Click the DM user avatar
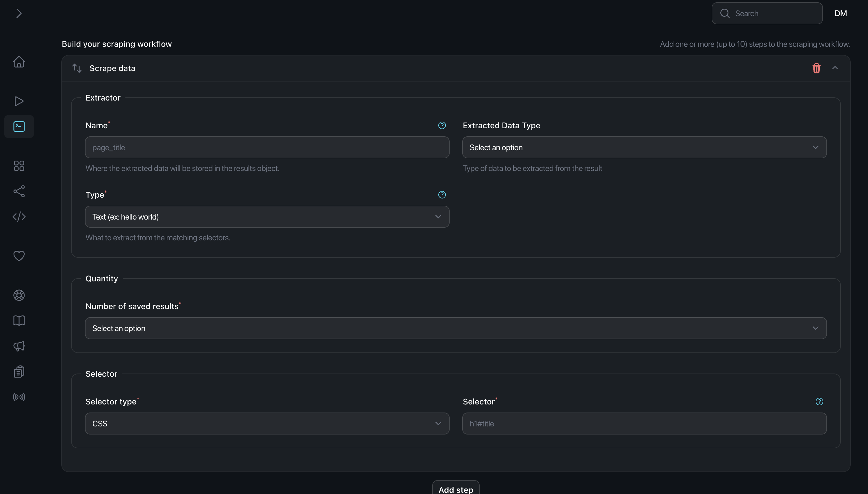This screenshot has height=494, width=868. tap(841, 13)
